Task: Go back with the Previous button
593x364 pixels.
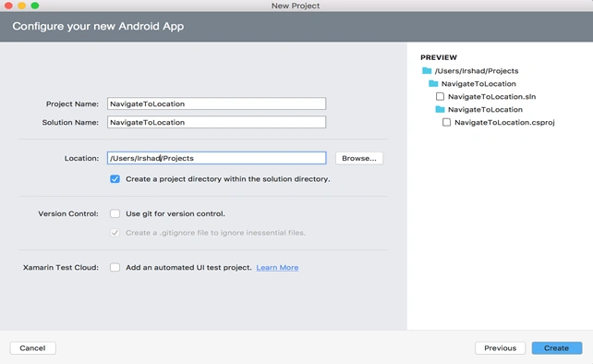Action: [500, 348]
